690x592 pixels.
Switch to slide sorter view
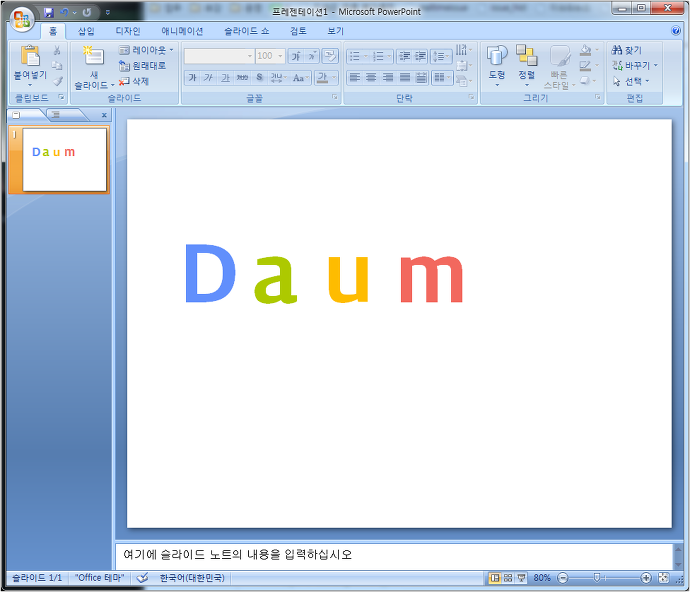click(508, 578)
